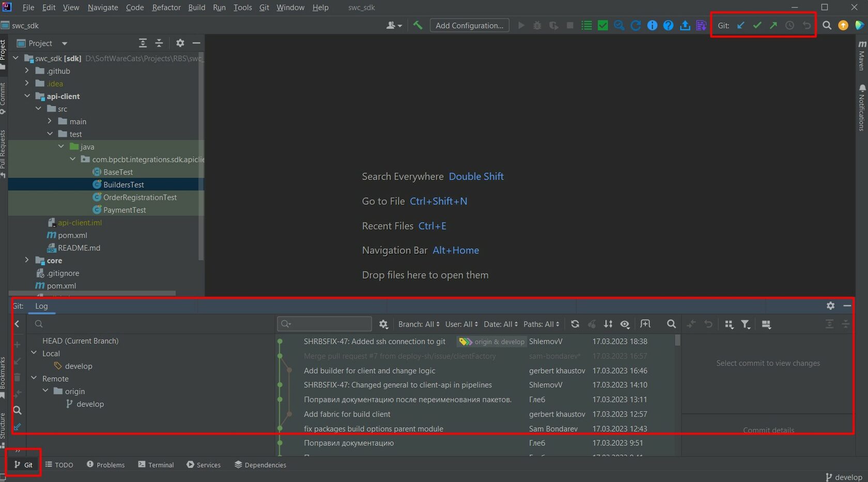Toggle Group By option in changes toolbar

tap(729, 324)
